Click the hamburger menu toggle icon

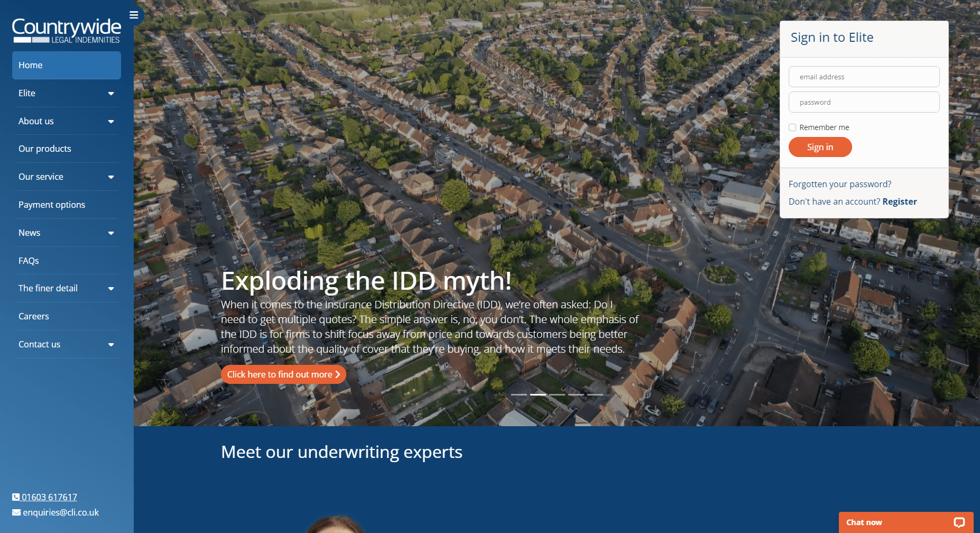pyautogui.click(x=134, y=15)
